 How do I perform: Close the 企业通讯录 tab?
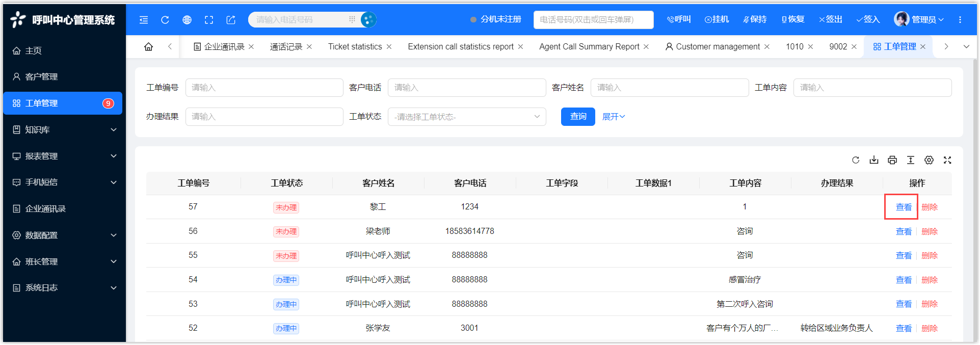pos(251,47)
